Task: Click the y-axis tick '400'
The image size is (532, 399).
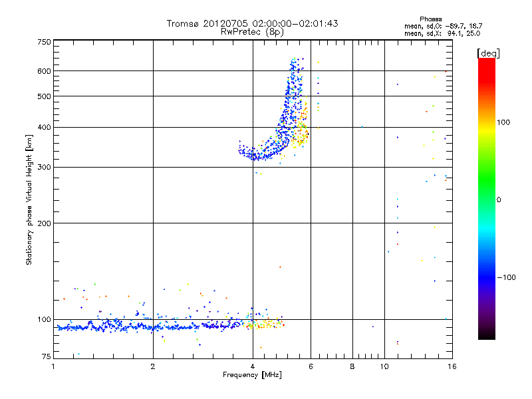Action: coord(44,127)
